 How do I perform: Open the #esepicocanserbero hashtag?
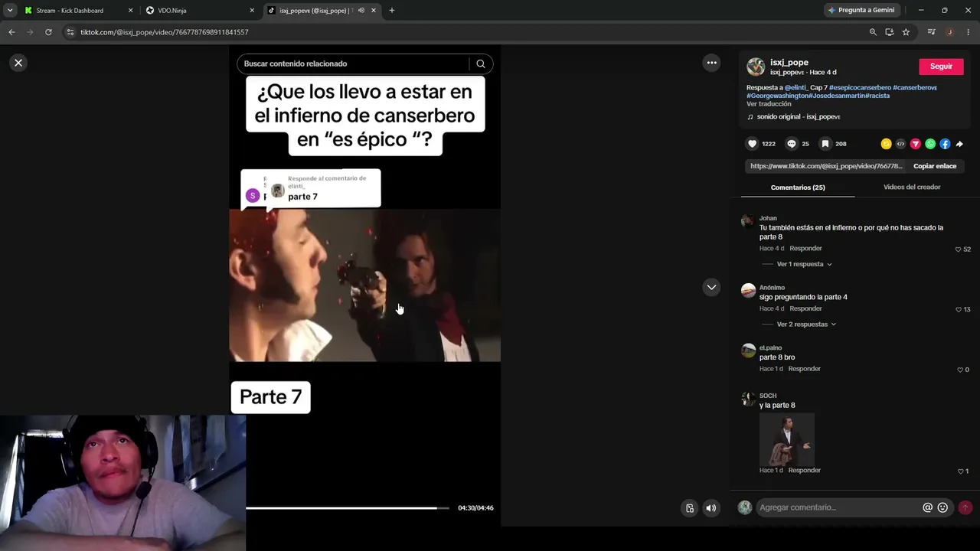tap(860, 88)
